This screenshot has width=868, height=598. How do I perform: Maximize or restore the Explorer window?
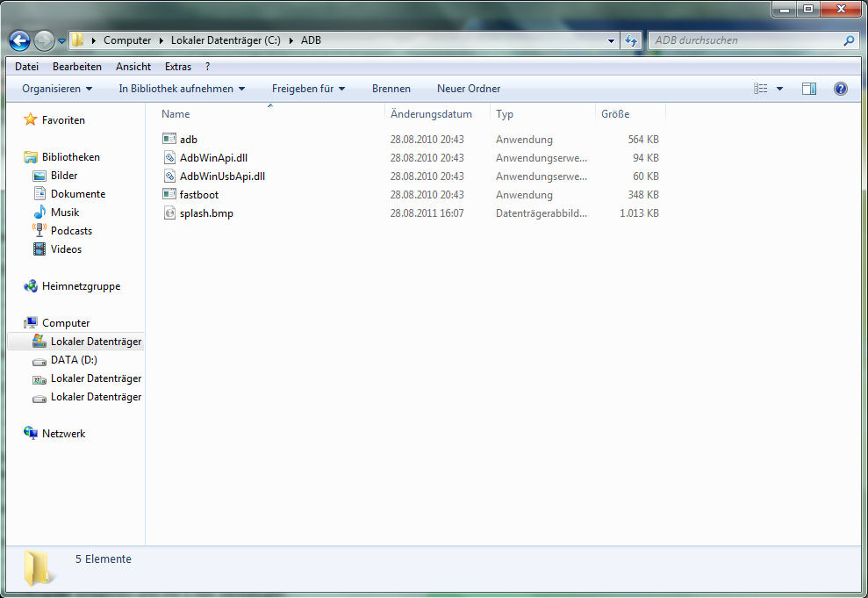click(x=808, y=9)
